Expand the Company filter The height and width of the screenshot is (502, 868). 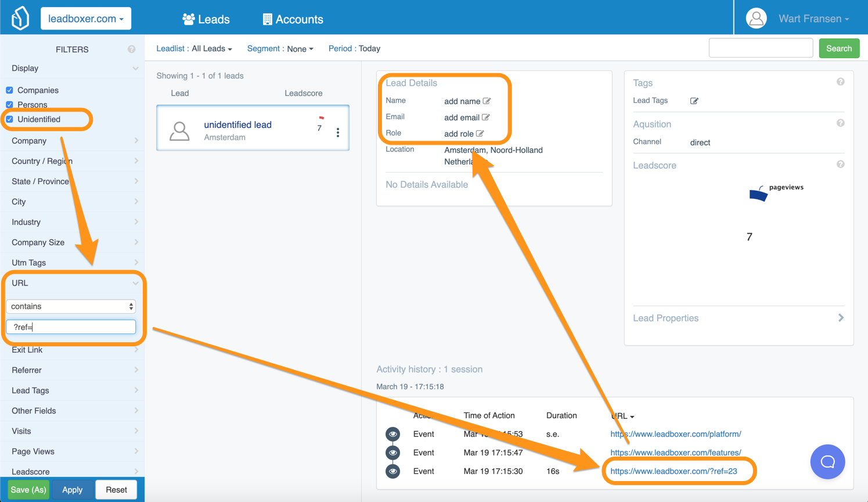(72, 141)
